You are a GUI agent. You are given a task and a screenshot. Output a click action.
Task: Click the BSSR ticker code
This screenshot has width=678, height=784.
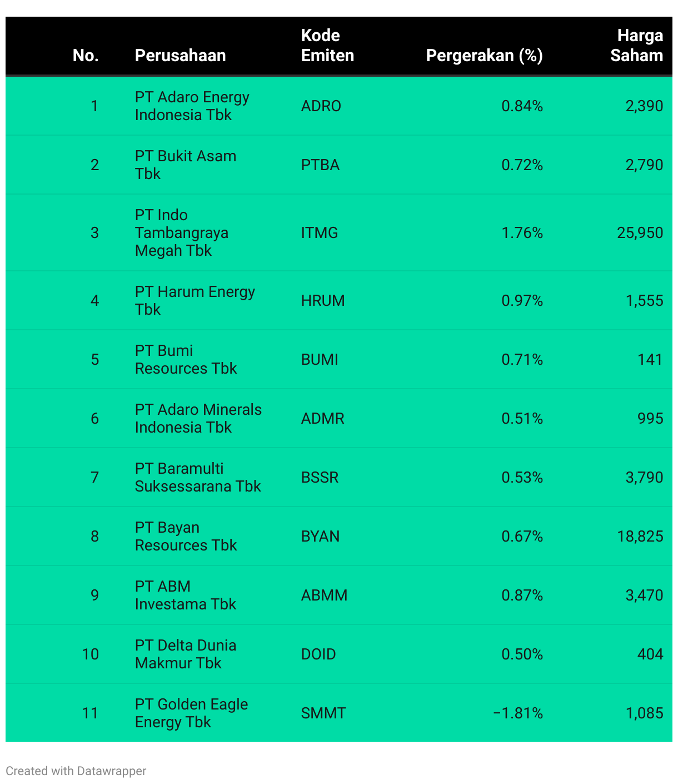coord(320,478)
